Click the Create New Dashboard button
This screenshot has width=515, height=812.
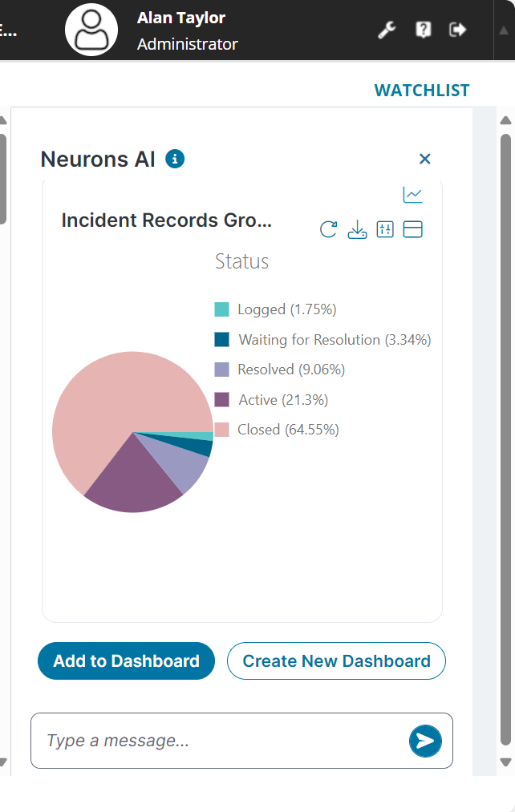(x=336, y=661)
